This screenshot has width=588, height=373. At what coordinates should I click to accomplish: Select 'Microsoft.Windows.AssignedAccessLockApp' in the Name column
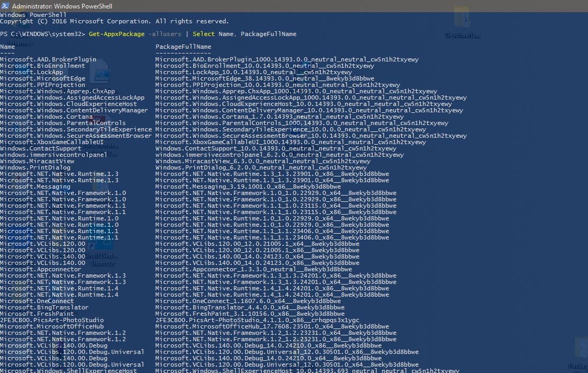72,97
